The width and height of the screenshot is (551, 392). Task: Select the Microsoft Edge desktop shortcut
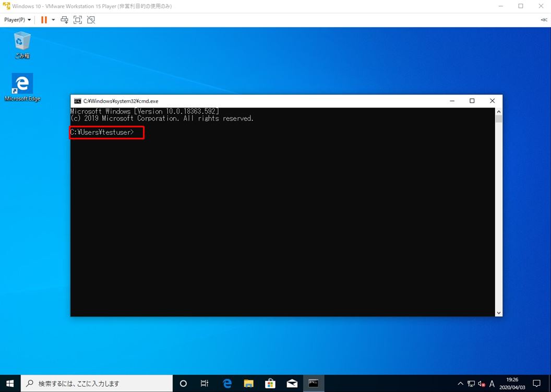22,88
